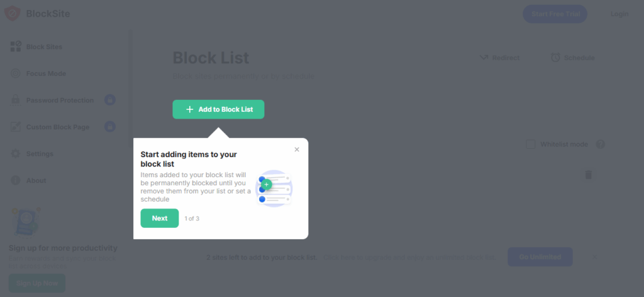Click the Custom Block Page image icon

(x=16, y=127)
